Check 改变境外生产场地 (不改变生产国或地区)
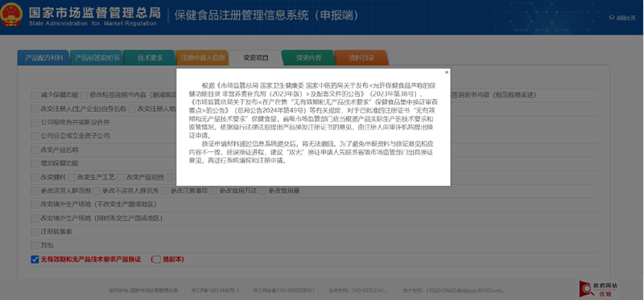Image resolution: width=644 pixels, height=300 pixels. (x=35, y=204)
